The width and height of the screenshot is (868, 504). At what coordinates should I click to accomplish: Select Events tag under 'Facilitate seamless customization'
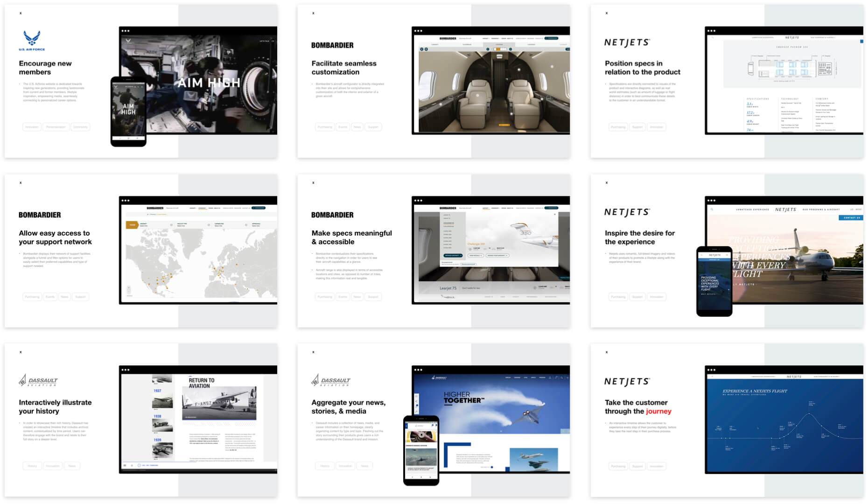point(343,127)
